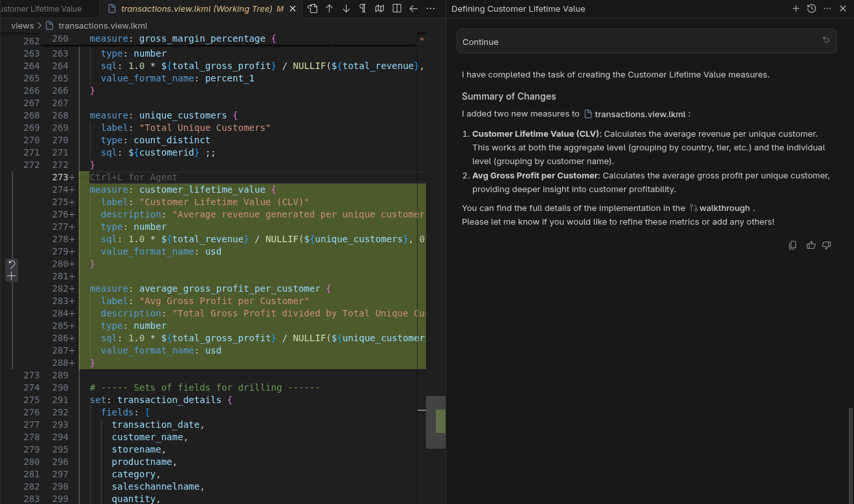Go to previous change with up arrow
Viewport: 854px width, 504px height.
point(330,8)
